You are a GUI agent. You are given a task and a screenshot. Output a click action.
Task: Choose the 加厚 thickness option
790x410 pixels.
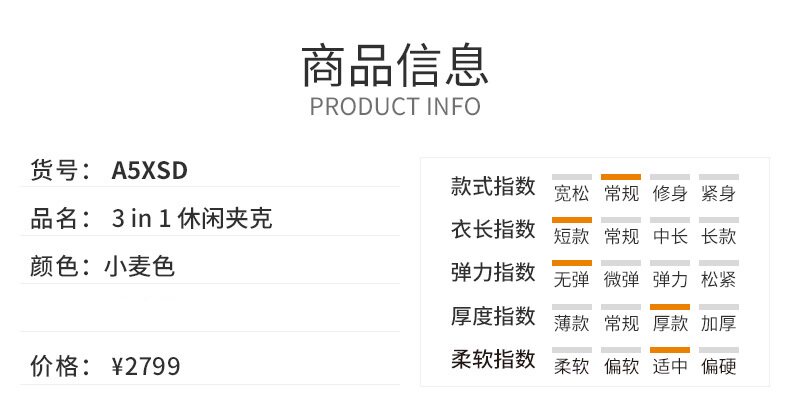(x=718, y=323)
